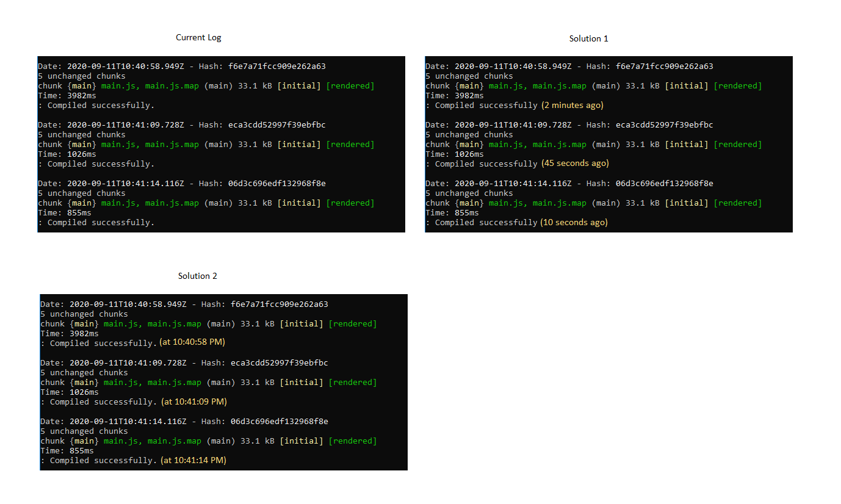The height and width of the screenshot is (504, 841).
Task: Select "(2 minutes ago)" in Solution 1
Action: coord(572,105)
